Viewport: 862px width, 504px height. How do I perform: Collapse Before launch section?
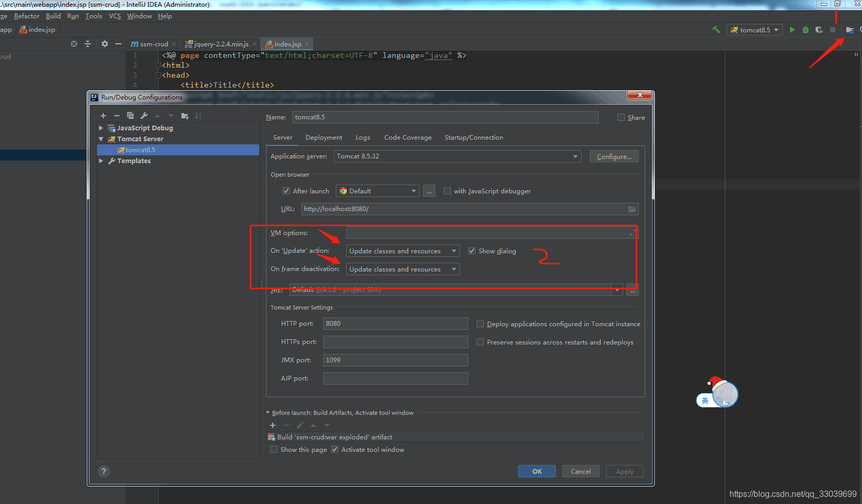click(x=268, y=412)
